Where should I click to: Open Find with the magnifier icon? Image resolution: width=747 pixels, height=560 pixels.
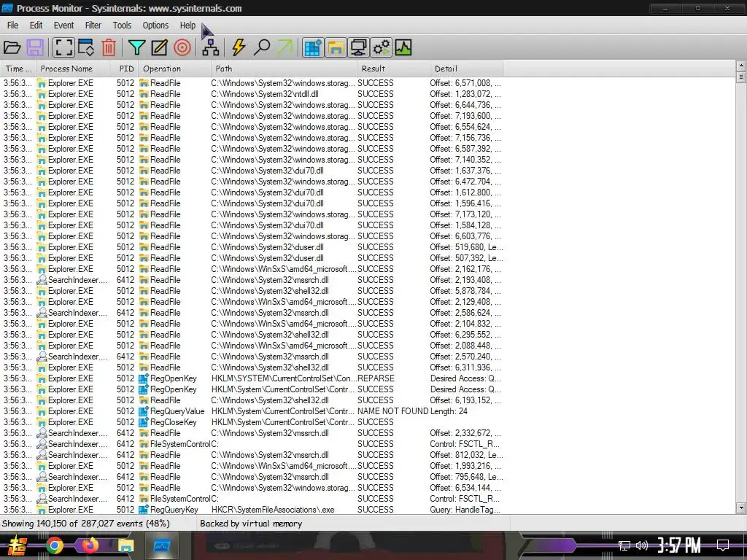(262, 47)
